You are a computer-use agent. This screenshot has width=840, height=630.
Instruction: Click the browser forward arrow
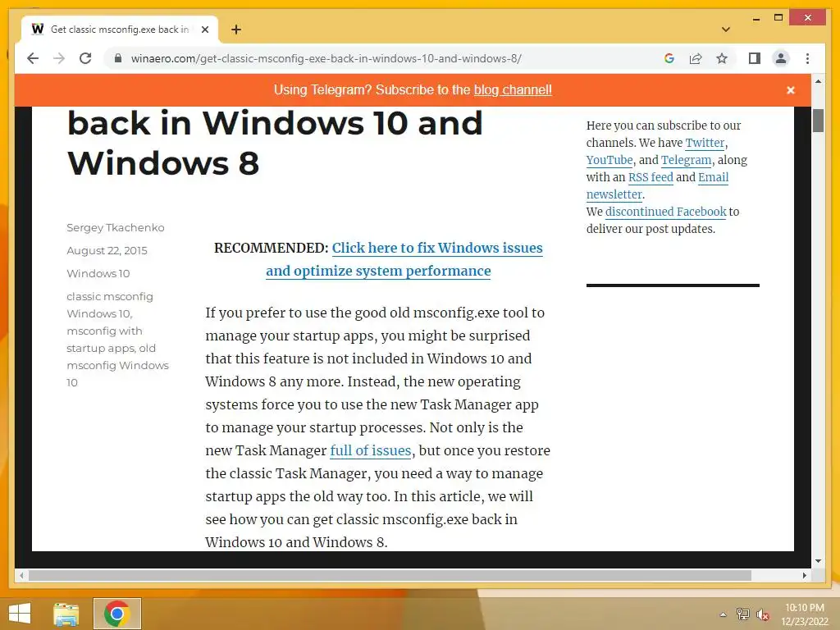(x=59, y=58)
